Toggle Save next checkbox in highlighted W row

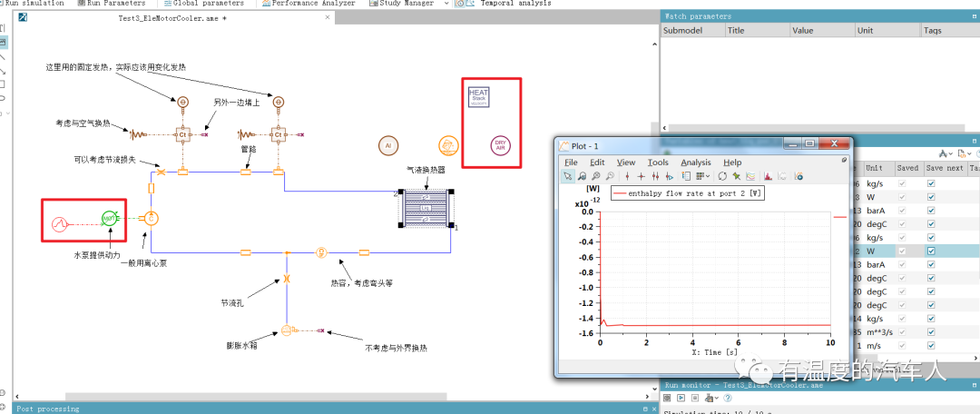click(931, 251)
